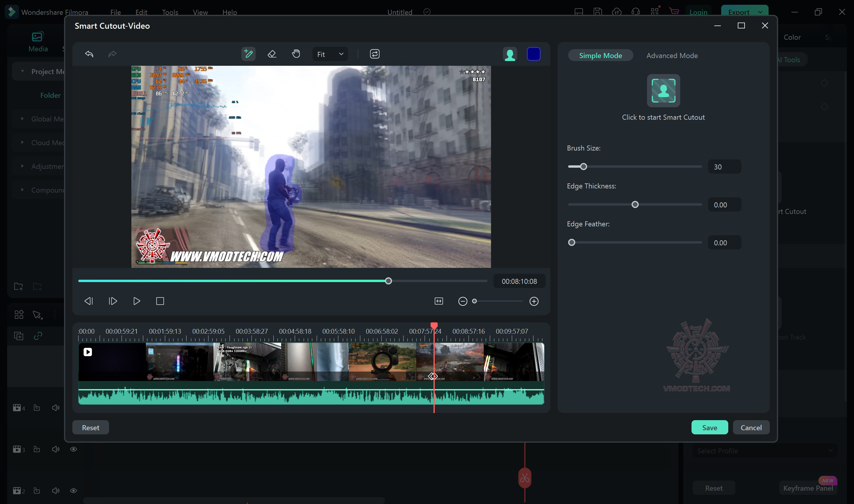The image size is (854, 504).
Task: Click the Smart Cutout start icon
Action: [x=663, y=91]
